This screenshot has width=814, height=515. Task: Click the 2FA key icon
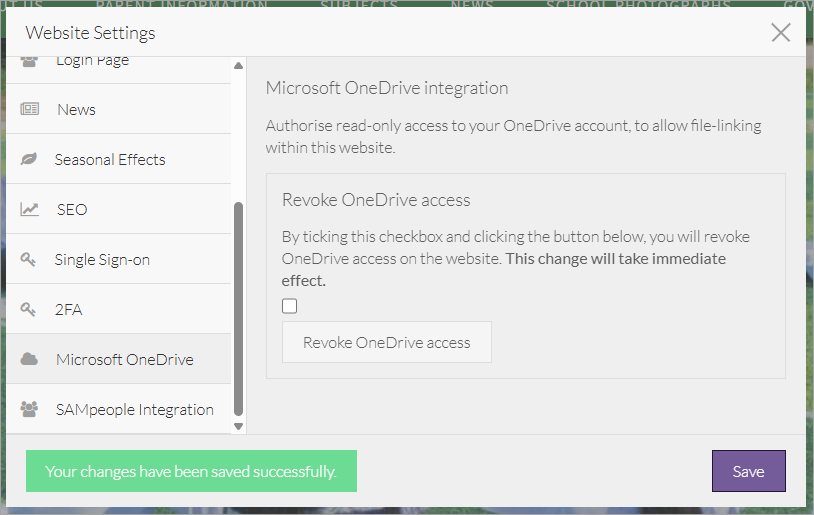(x=29, y=309)
